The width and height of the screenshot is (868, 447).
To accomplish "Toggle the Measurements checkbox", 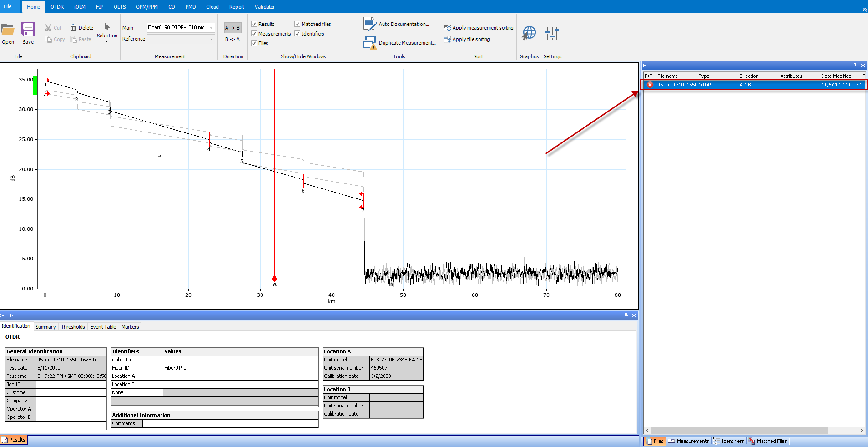I will [254, 34].
